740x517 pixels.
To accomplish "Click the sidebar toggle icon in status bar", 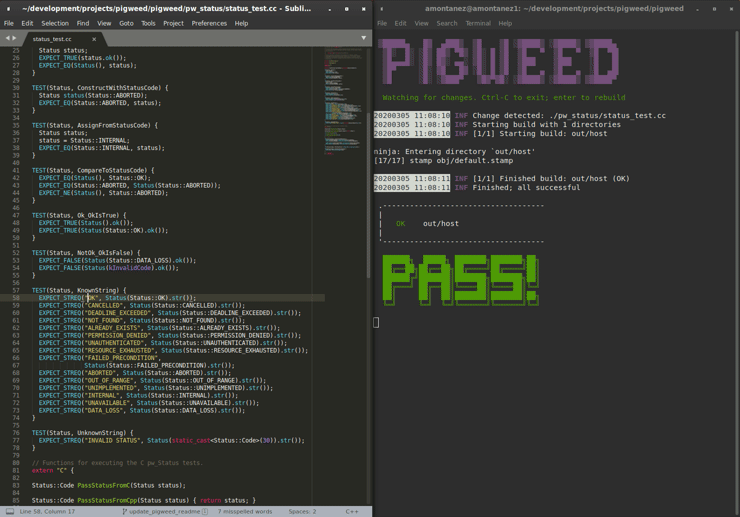I will point(9,511).
